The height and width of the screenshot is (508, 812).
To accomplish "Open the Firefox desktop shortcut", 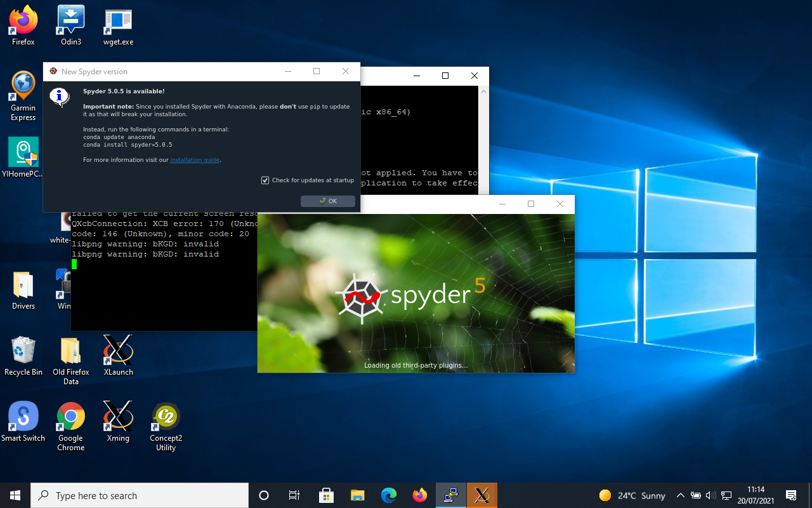I will 23,25.
